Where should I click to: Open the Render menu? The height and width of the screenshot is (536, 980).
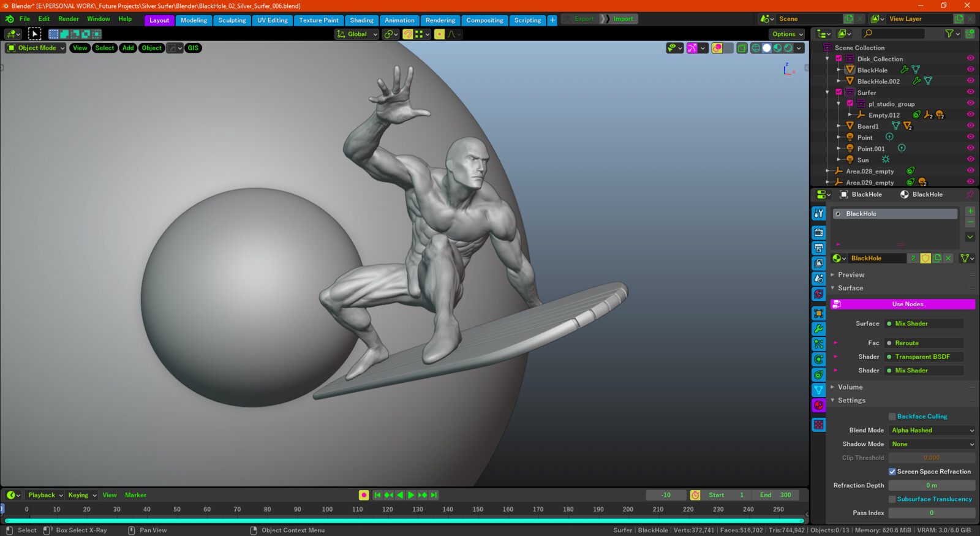coord(69,19)
